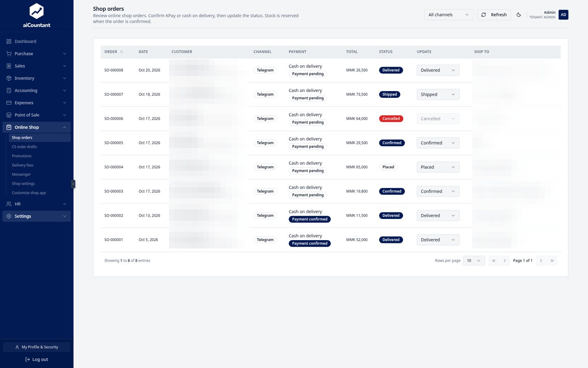Go to the next page of orders
Viewport: 588px width, 368px height.
coord(541,261)
